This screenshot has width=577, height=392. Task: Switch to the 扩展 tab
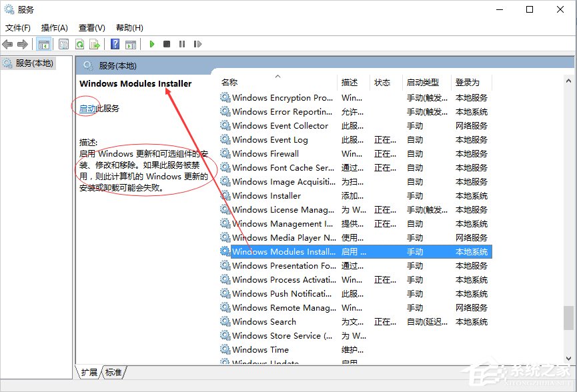[89, 373]
